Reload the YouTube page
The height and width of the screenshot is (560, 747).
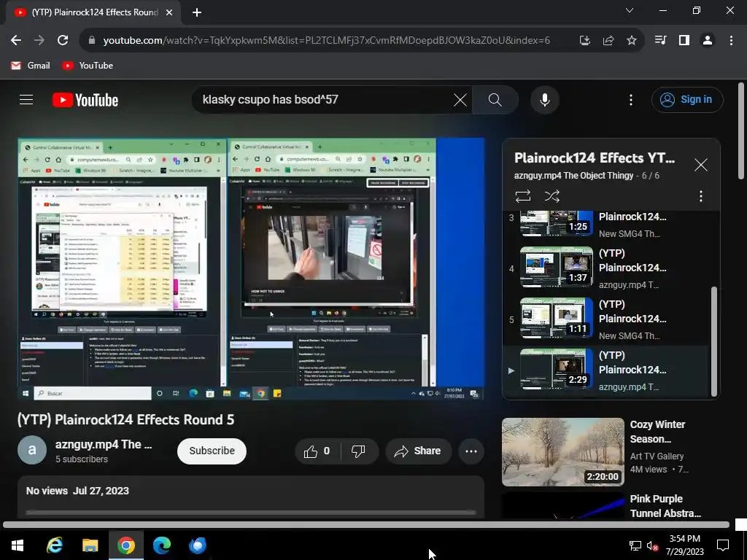pos(63,41)
